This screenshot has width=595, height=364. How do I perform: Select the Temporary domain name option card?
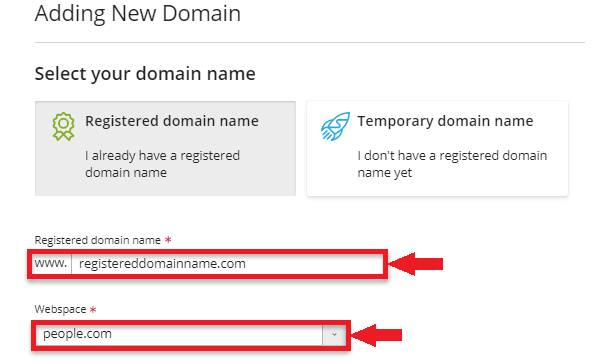click(437, 148)
